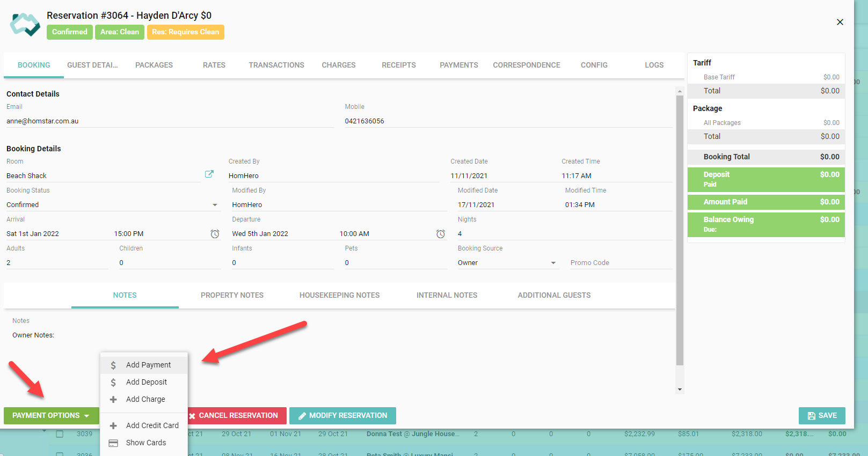The width and height of the screenshot is (868, 456).
Task: Click the Promo Code input field
Action: pyautogui.click(x=620, y=263)
